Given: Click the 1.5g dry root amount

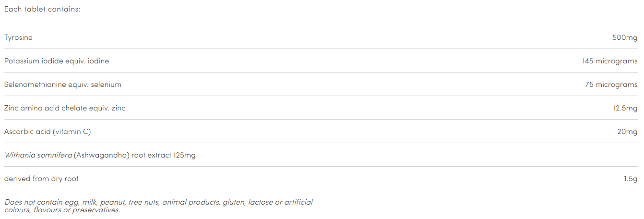Looking at the screenshot, I should (631, 179).
